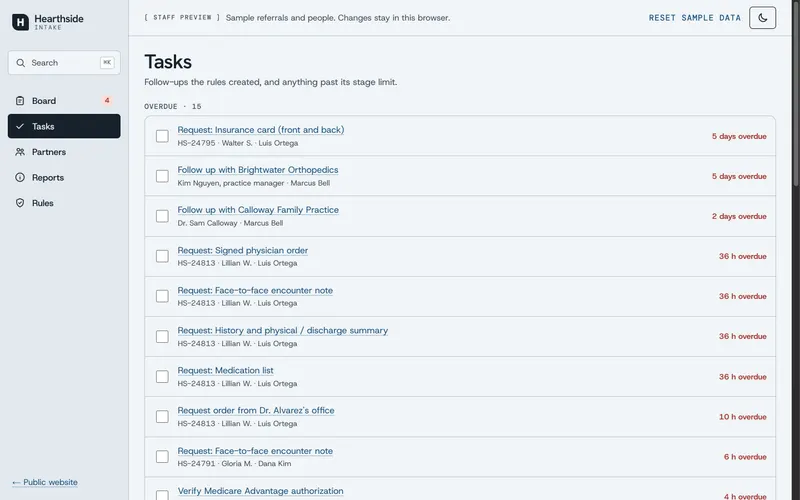Image resolution: width=800 pixels, height=500 pixels.
Task: Navigate to Rules page
Action: tap(64, 203)
